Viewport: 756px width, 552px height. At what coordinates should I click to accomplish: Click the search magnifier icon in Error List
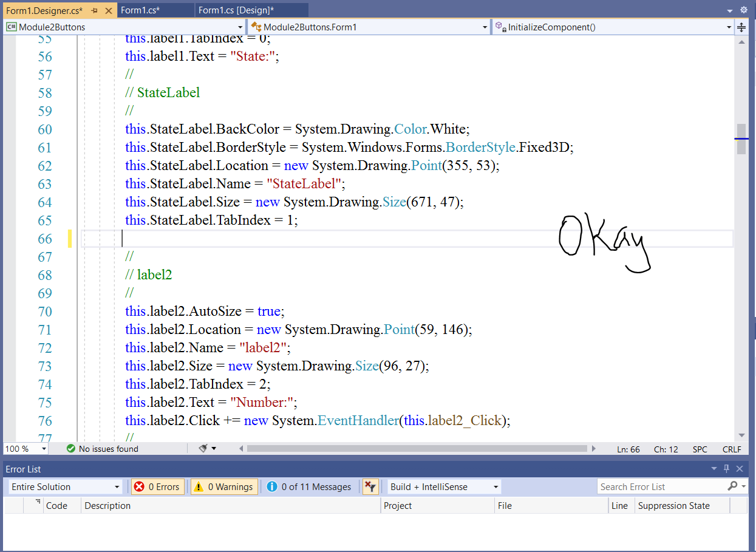tap(732, 486)
